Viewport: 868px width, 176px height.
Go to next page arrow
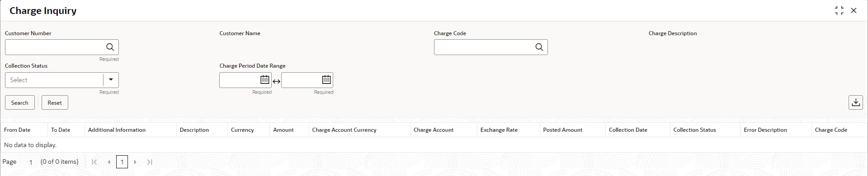pos(135,162)
